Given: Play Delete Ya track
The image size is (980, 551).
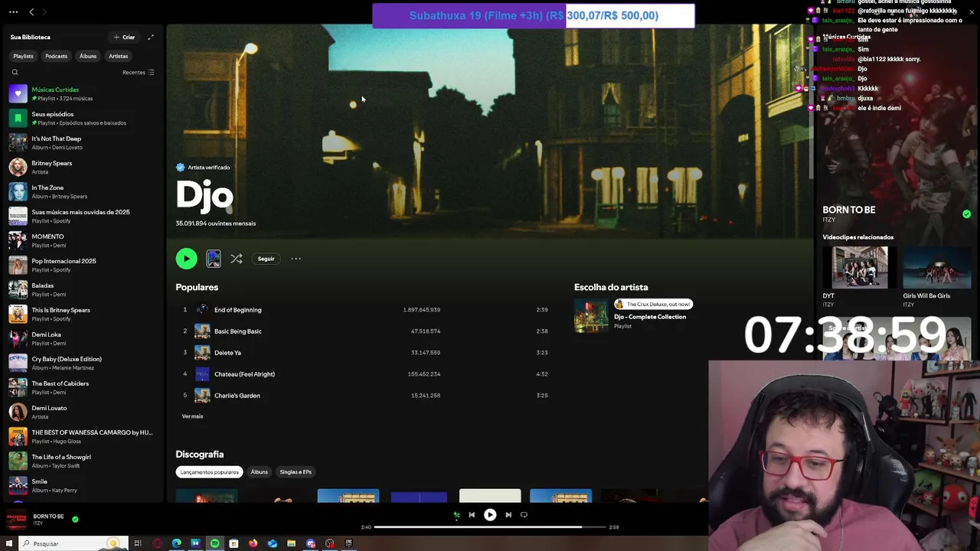Looking at the screenshot, I should pyautogui.click(x=364, y=353).
